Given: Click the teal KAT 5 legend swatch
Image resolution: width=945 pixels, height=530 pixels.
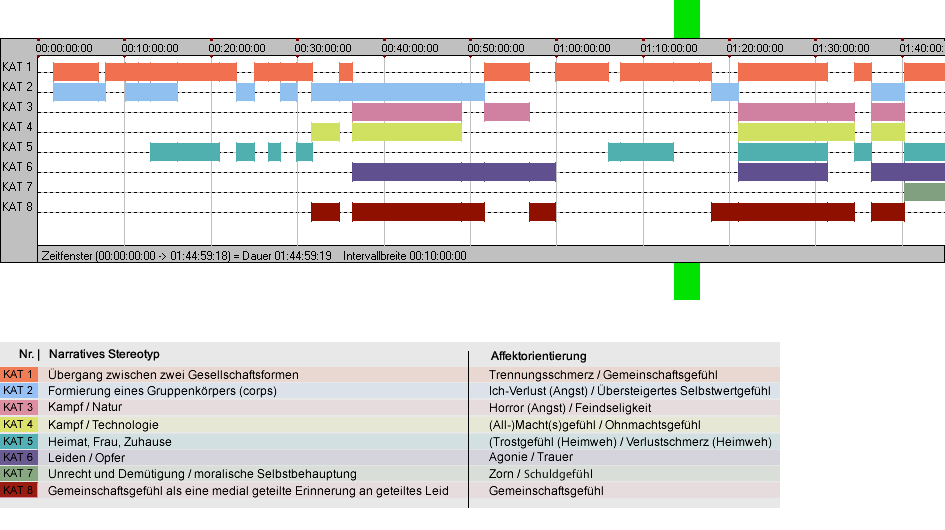Looking at the screenshot, I should (19, 441).
